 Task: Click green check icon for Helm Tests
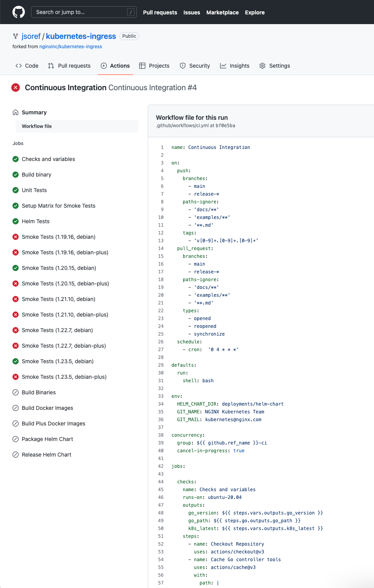[x=16, y=221]
